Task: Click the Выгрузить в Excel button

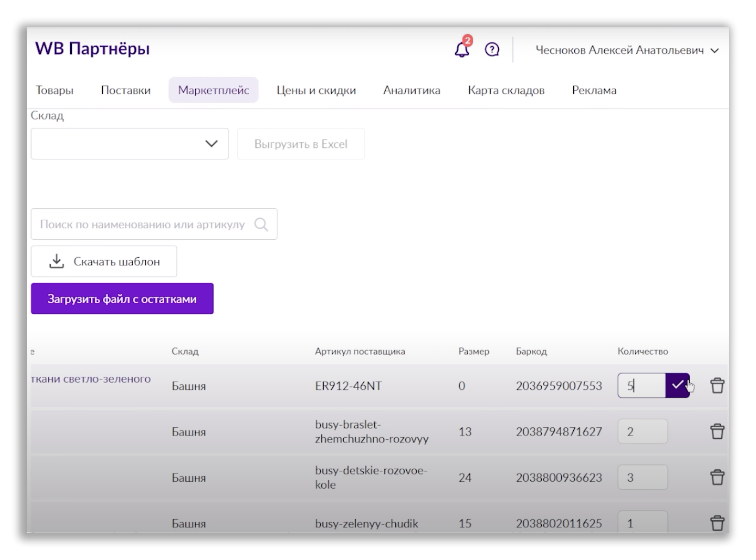Action: tap(301, 144)
